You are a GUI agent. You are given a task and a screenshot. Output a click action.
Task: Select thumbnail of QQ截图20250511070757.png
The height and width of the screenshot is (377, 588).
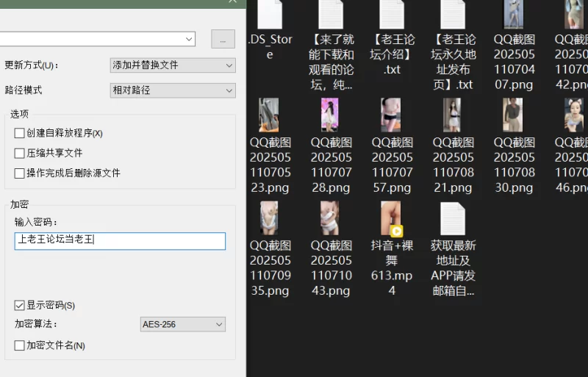click(391, 115)
